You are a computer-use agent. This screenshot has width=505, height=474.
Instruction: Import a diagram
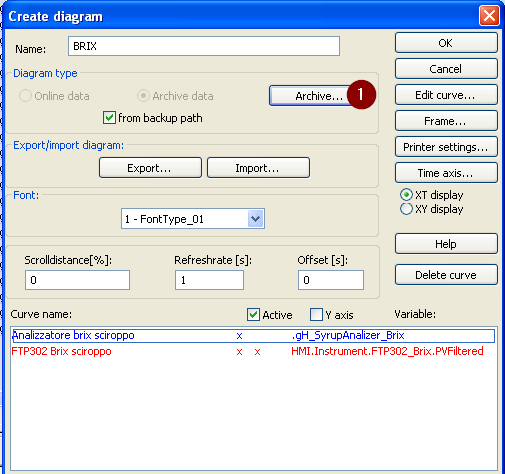(258, 168)
